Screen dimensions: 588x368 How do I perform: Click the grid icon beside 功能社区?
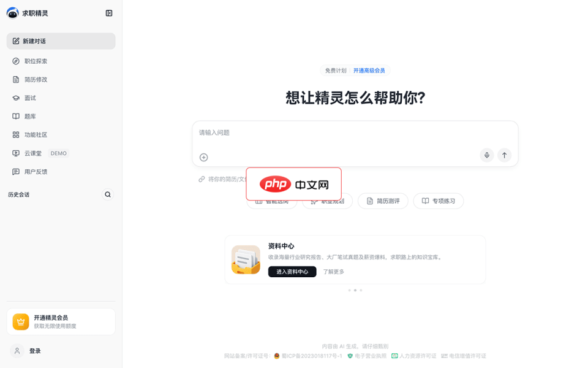click(x=16, y=134)
